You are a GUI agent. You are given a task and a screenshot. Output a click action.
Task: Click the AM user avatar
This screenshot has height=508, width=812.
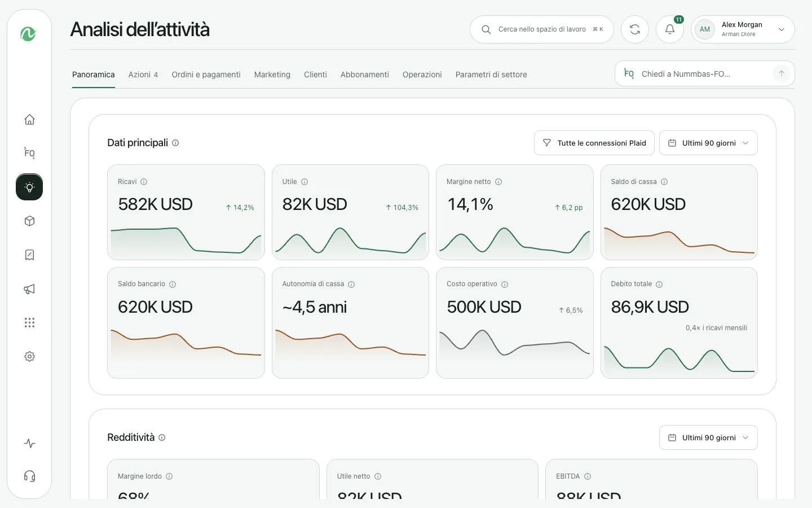pyautogui.click(x=705, y=29)
